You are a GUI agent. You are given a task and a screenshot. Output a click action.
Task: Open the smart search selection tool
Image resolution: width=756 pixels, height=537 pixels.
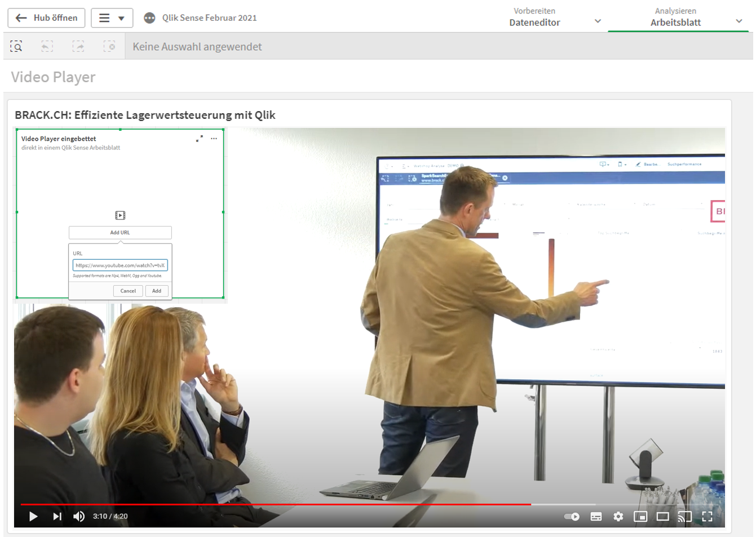[16, 47]
